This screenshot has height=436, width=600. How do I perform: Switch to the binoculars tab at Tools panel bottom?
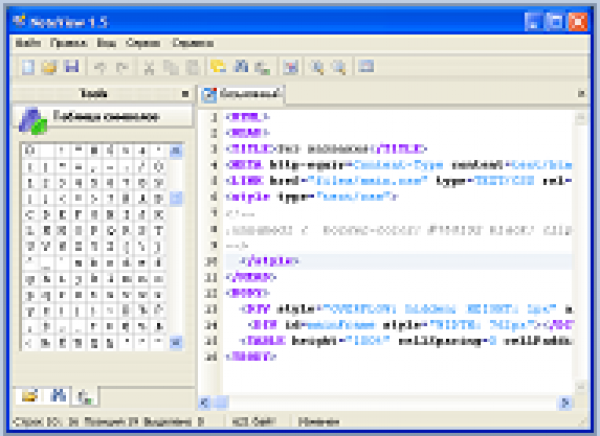coord(57,395)
